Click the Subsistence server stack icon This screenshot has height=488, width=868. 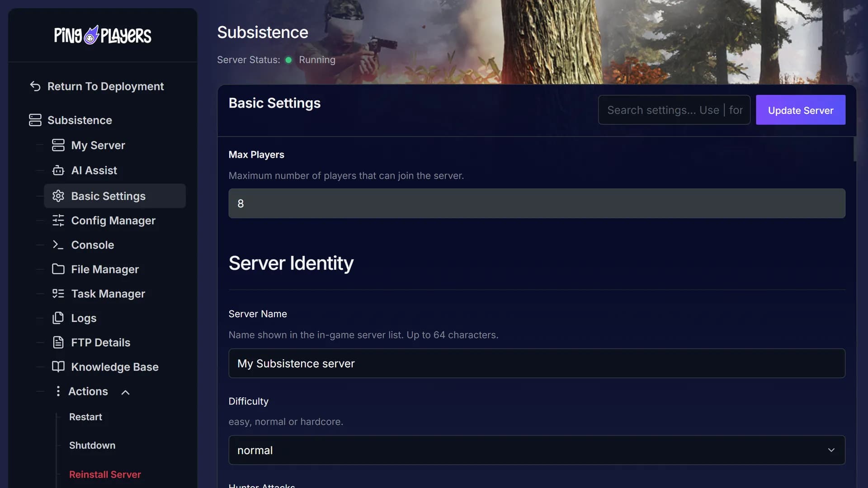[x=35, y=120]
